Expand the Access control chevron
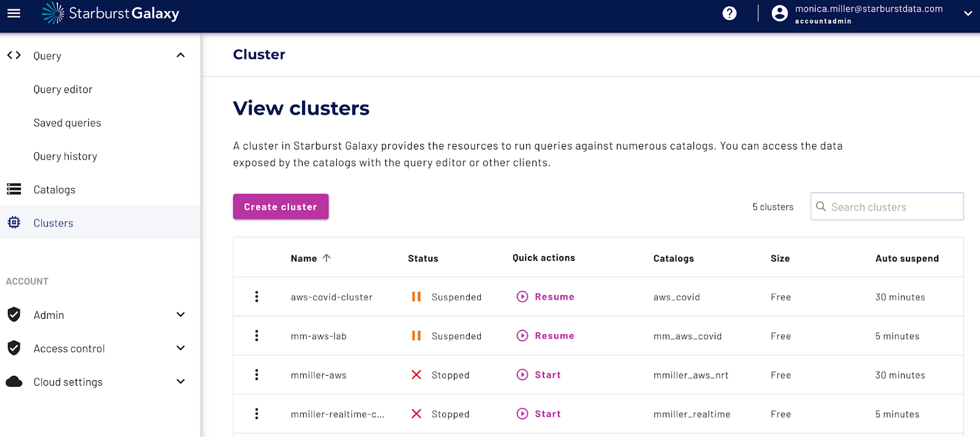980x437 pixels. (x=181, y=348)
